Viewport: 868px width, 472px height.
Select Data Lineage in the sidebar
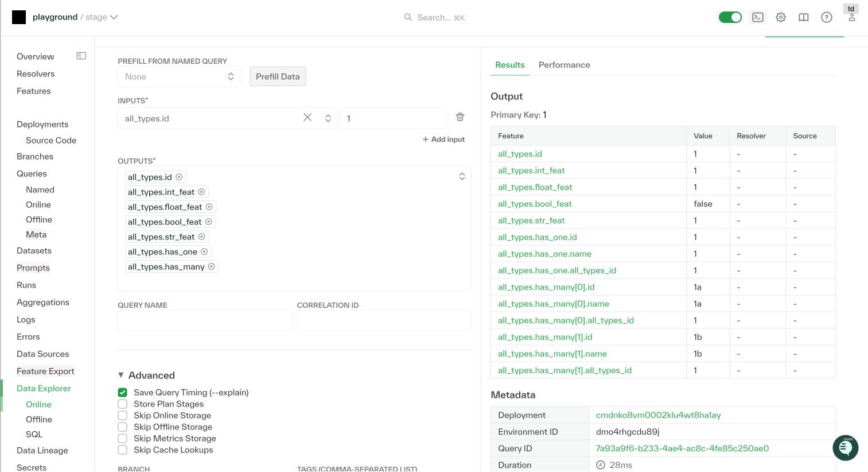[x=42, y=450]
